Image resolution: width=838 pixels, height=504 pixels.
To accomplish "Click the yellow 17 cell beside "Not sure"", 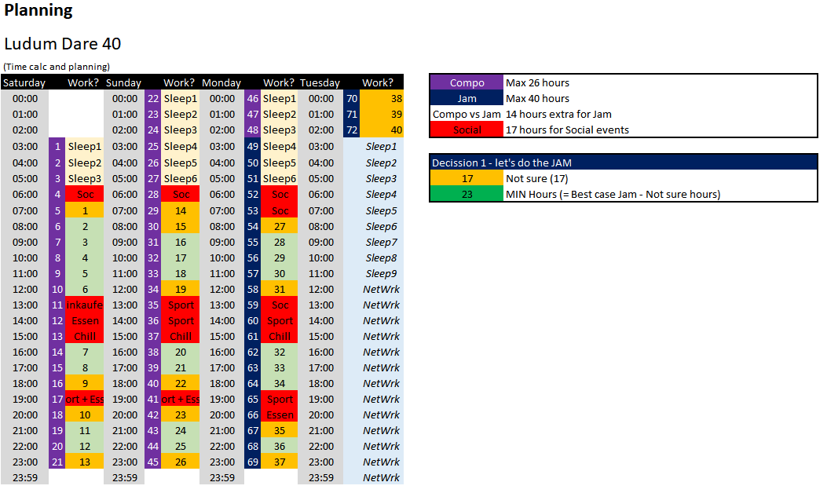I will pos(467,178).
